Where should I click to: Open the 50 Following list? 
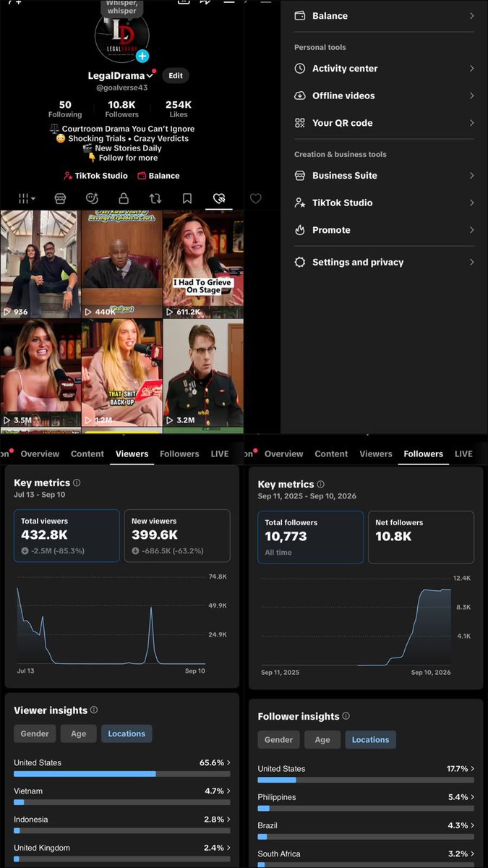pos(65,109)
